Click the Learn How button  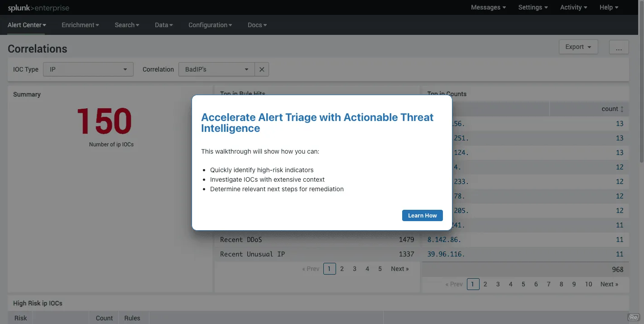tap(422, 215)
